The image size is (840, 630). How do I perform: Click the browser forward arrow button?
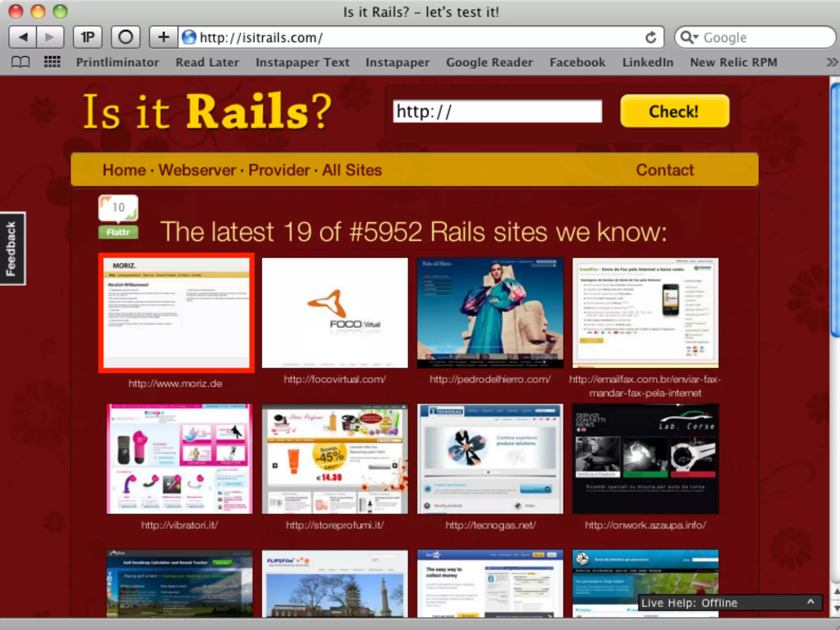pyautogui.click(x=50, y=38)
